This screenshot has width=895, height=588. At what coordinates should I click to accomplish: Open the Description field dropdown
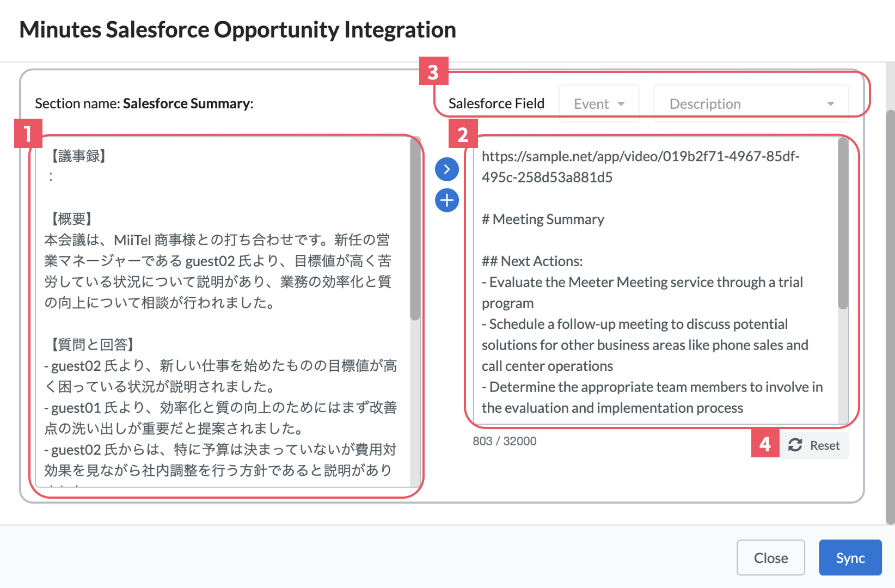pyautogui.click(x=751, y=103)
